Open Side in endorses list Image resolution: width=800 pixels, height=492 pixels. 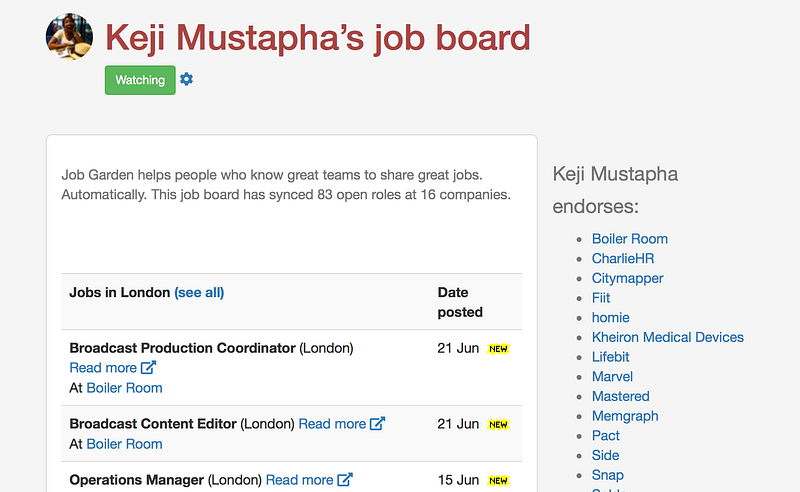click(x=606, y=455)
